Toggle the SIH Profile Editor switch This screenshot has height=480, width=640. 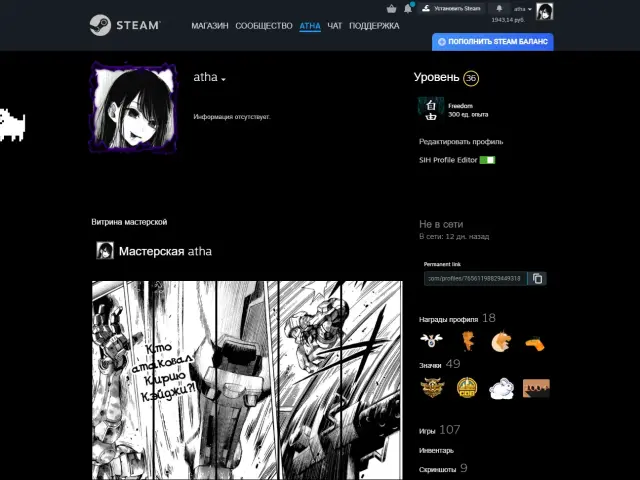(x=487, y=160)
